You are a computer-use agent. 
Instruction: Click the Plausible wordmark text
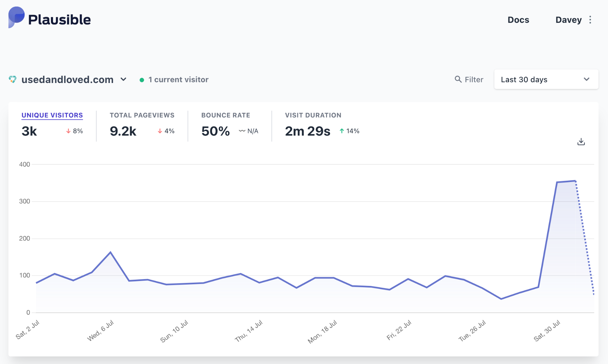point(59,20)
